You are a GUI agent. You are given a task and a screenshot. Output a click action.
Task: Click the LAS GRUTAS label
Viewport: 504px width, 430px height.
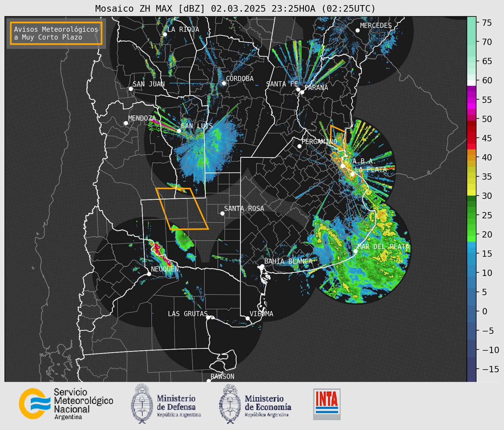(188, 314)
